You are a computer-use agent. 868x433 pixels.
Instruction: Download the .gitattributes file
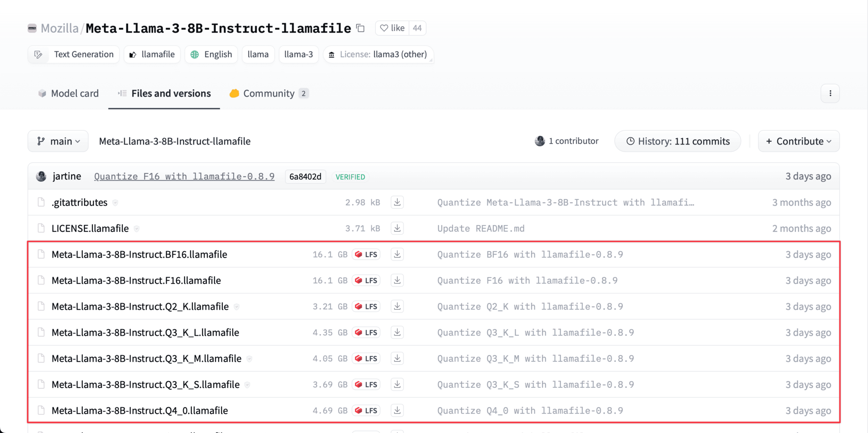[397, 203]
